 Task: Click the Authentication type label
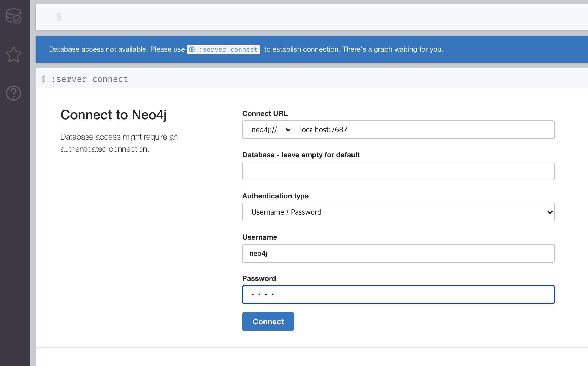click(275, 196)
